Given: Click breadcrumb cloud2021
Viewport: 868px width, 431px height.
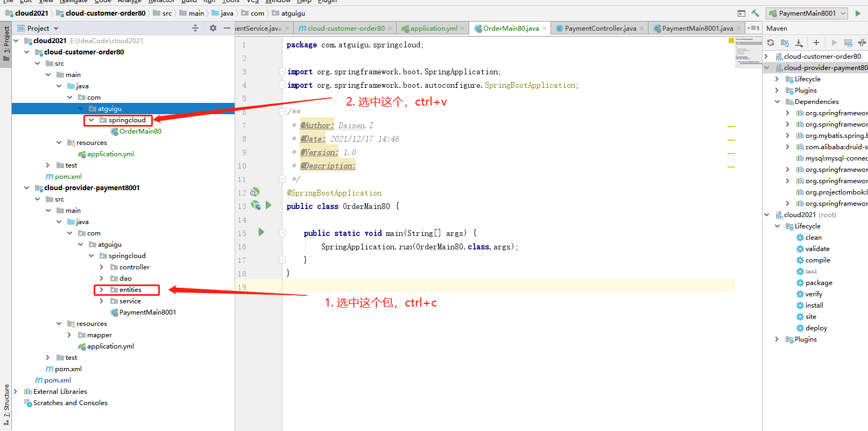Looking at the screenshot, I should pyautogui.click(x=27, y=13).
